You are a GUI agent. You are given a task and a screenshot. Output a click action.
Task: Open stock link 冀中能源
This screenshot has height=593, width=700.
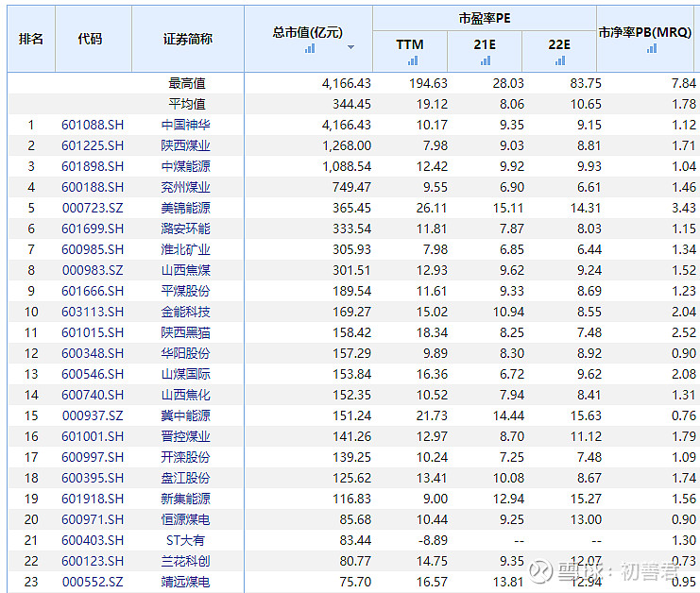(186, 415)
